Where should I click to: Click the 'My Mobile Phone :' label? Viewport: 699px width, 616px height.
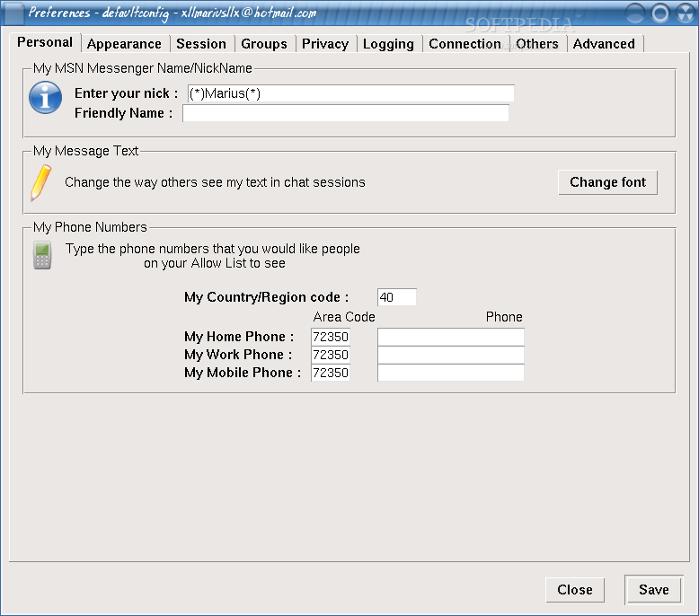(243, 373)
